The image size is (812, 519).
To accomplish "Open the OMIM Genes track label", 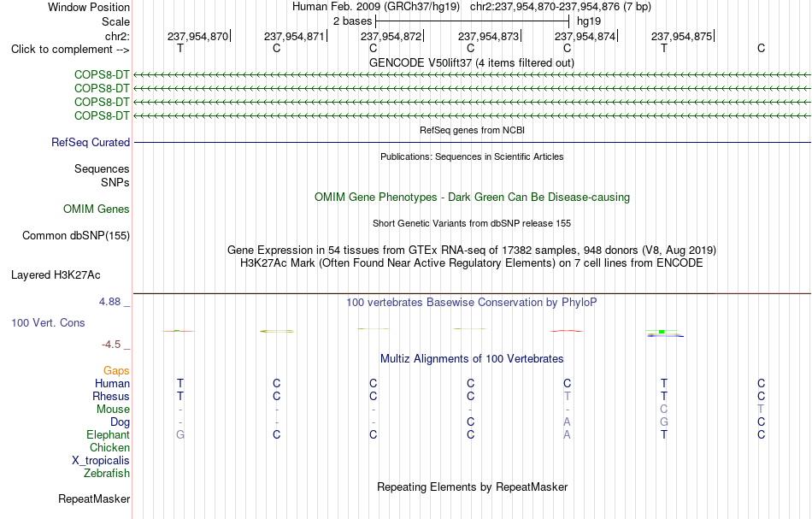I will point(97,209).
